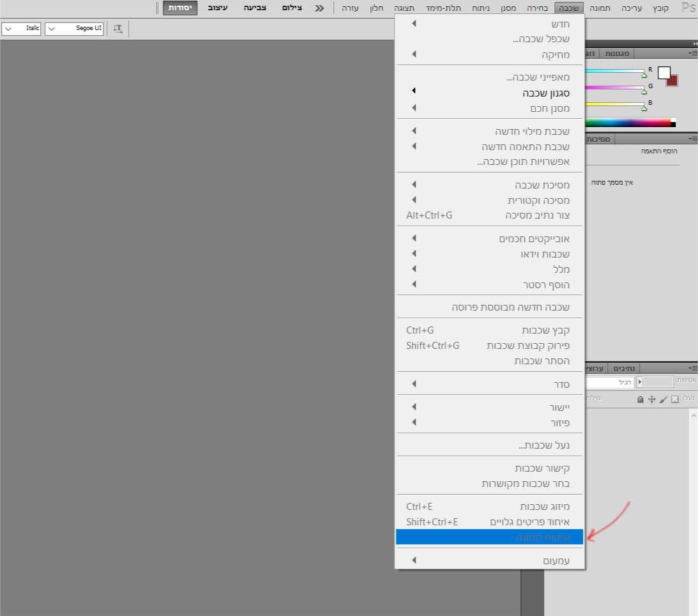Switch to the עיצוב workspace
Screen dimensions: 698x616
click(218, 8)
